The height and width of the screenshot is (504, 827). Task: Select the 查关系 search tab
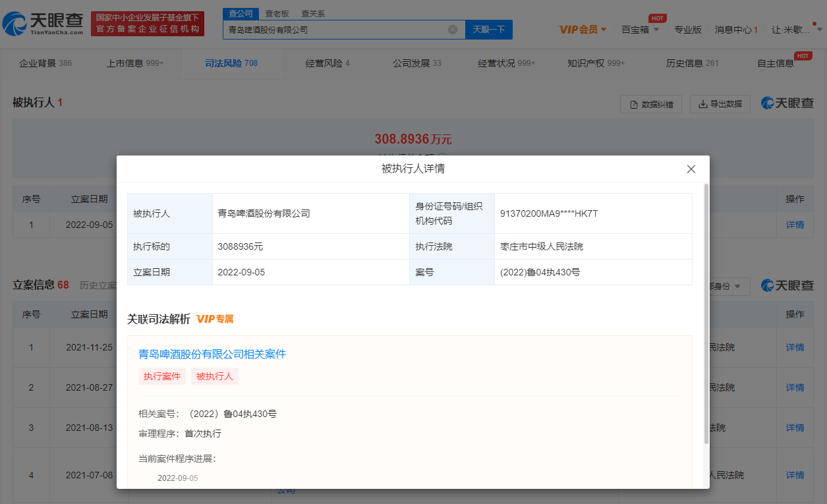pyautogui.click(x=313, y=14)
